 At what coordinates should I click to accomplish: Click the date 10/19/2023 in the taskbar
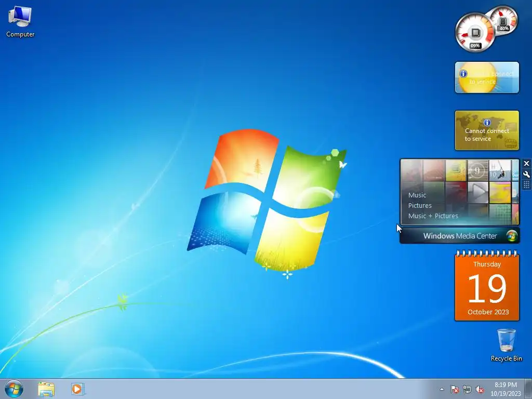click(506, 394)
